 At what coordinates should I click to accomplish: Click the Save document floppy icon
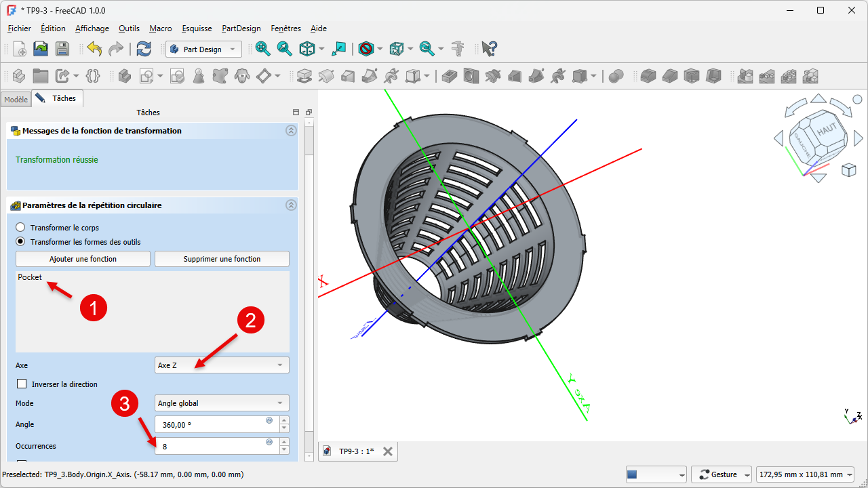point(62,49)
